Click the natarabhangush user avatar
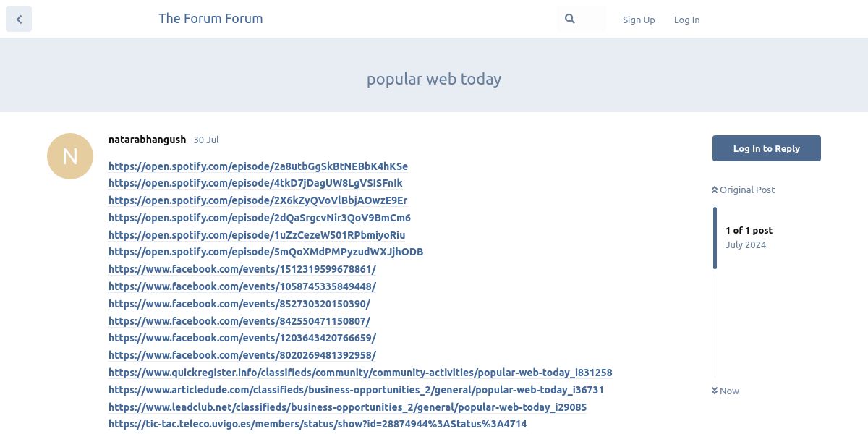868x434 pixels. (x=70, y=156)
